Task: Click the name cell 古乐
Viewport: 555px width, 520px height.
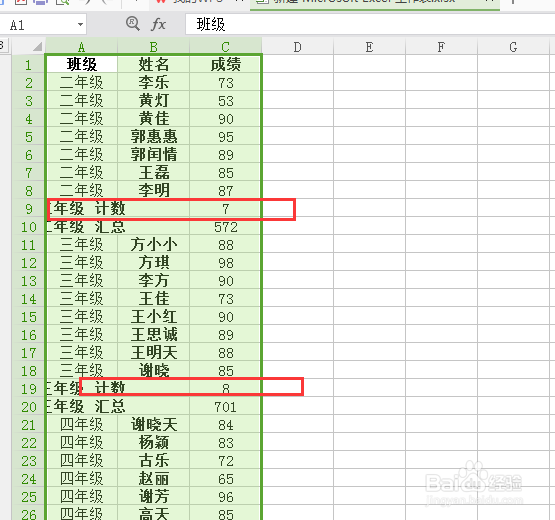Action: point(153,461)
